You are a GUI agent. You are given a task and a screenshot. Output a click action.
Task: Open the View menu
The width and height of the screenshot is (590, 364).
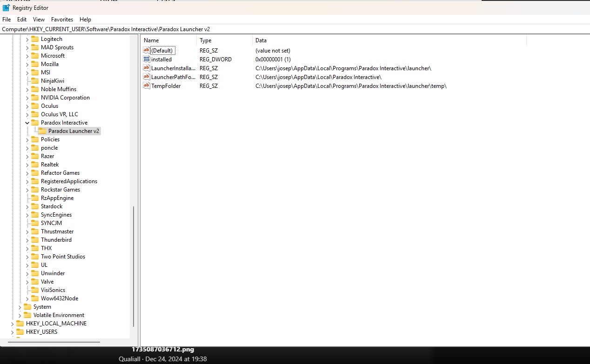[39, 20]
